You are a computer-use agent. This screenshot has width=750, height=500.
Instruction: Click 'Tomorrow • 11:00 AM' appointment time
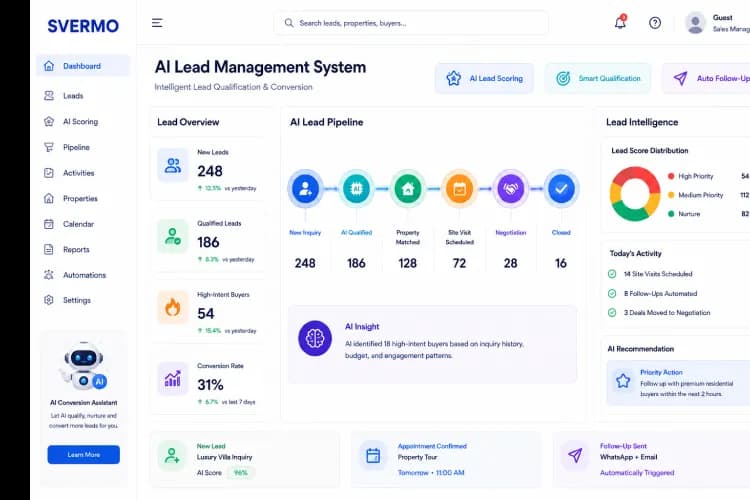(431, 473)
